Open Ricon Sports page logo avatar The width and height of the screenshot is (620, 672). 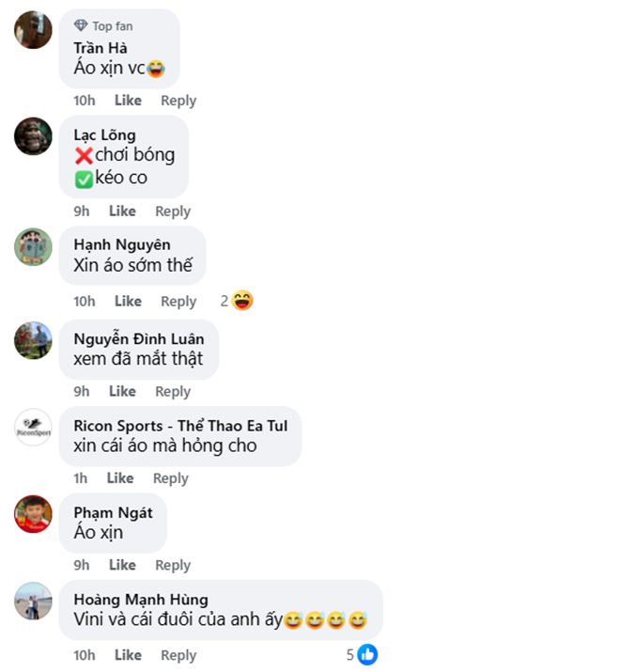33,428
